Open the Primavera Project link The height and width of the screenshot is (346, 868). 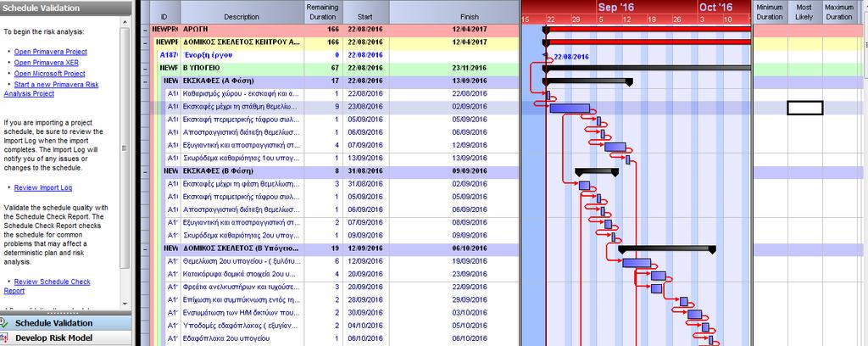(50, 52)
